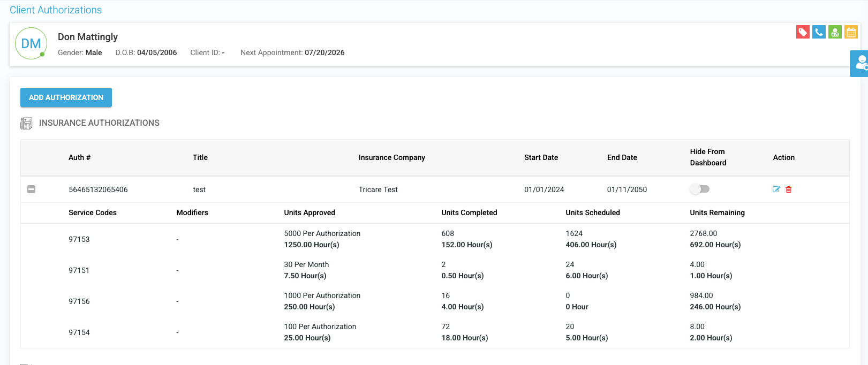Click the Insurance Company column header
The height and width of the screenshot is (365, 868).
(392, 157)
